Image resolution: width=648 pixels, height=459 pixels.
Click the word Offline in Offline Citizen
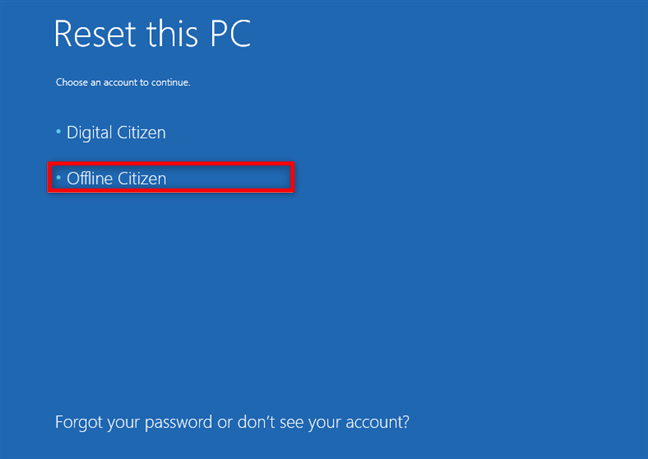(x=90, y=178)
